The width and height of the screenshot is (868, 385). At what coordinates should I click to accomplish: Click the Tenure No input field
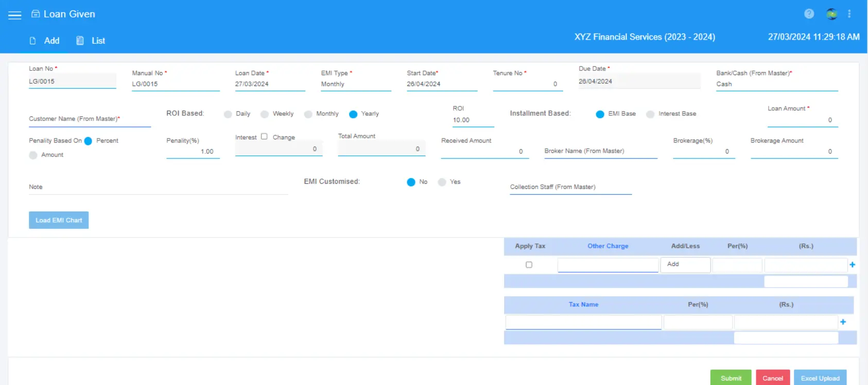click(528, 84)
